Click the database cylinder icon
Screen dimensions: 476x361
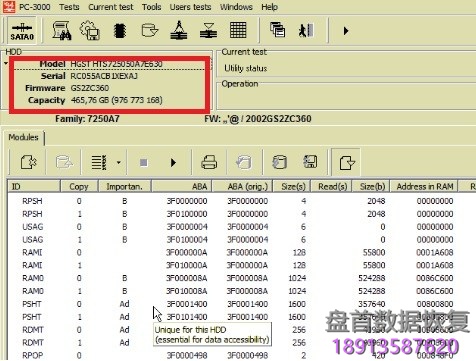coord(279,162)
